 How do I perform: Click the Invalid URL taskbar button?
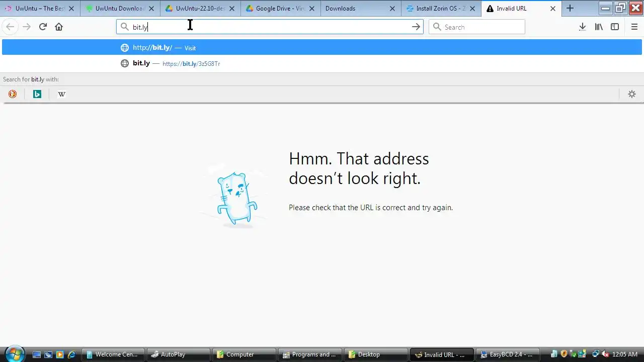(442, 354)
